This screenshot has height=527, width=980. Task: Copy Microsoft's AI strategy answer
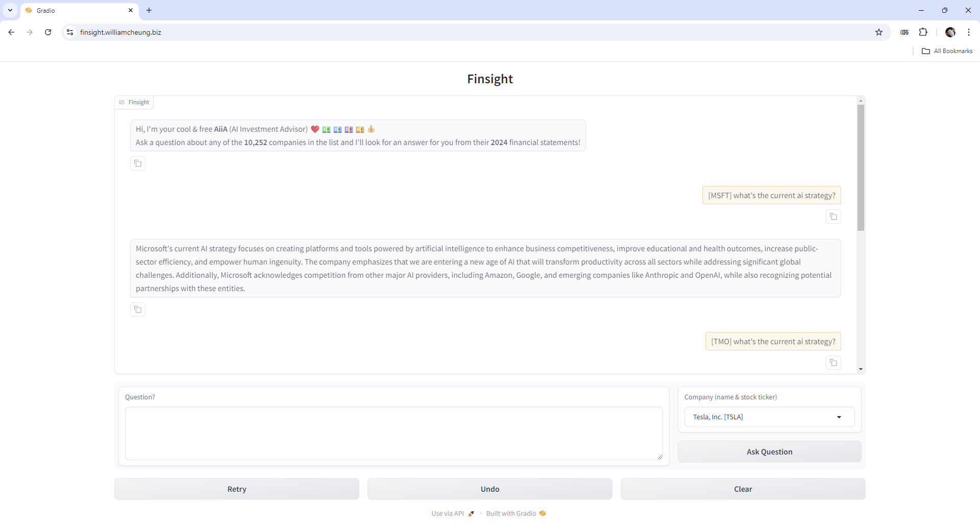(137, 309)
